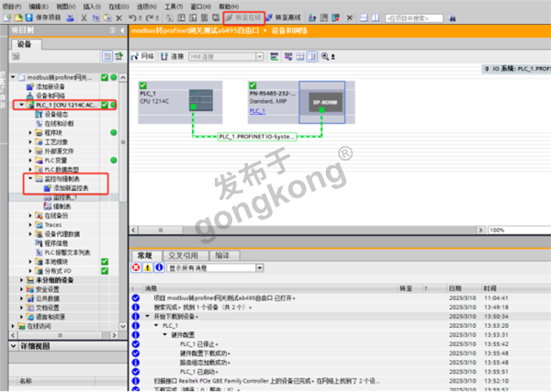Click 网络 network view button
The height and width of the screenshot is (392, 551).
(142, 57)
